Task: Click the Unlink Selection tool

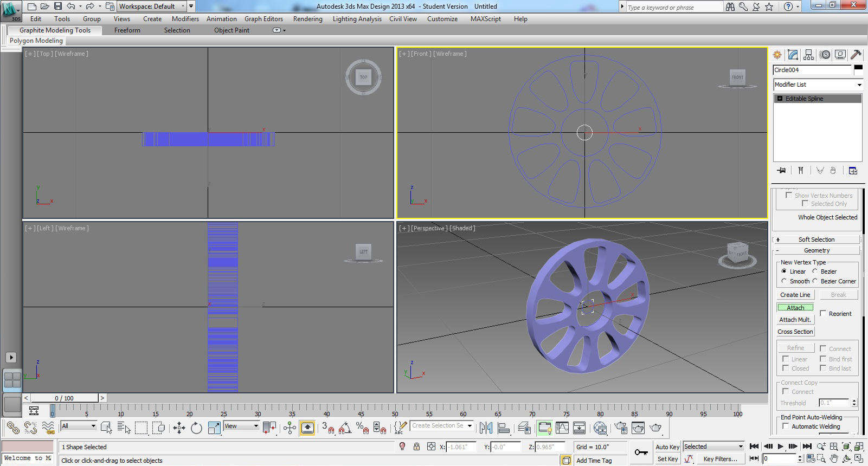Action: [x=30, y=428]
